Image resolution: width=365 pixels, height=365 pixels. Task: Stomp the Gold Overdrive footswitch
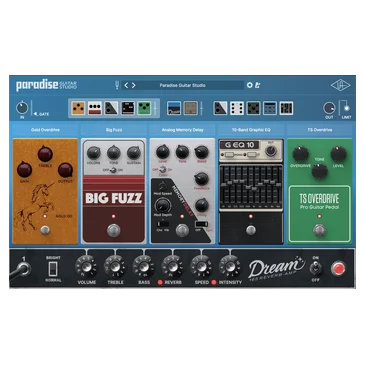[45, 230]
